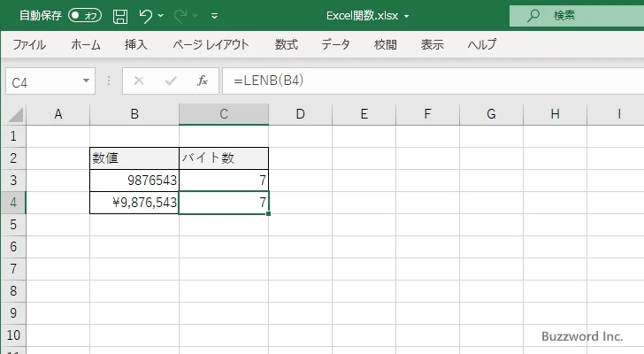Switch to the ホーム tab
This screenshot has height=354, width=644.
(86, 44)
